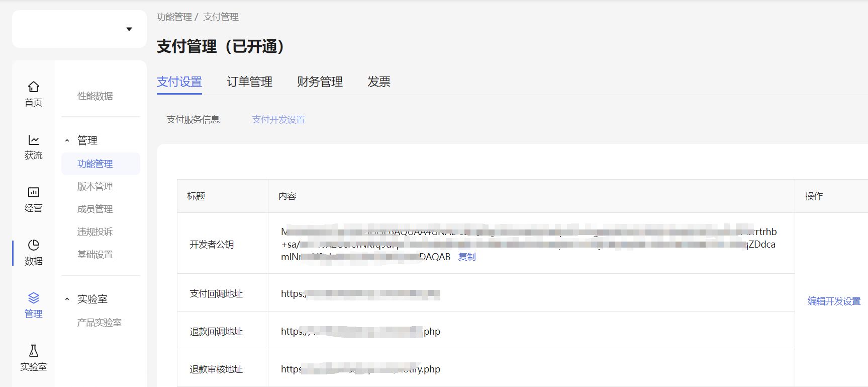The width and height of the screenshot is (868, 387).
Task: Open the app selector dropdown arrow
Action: coord(129,29)
